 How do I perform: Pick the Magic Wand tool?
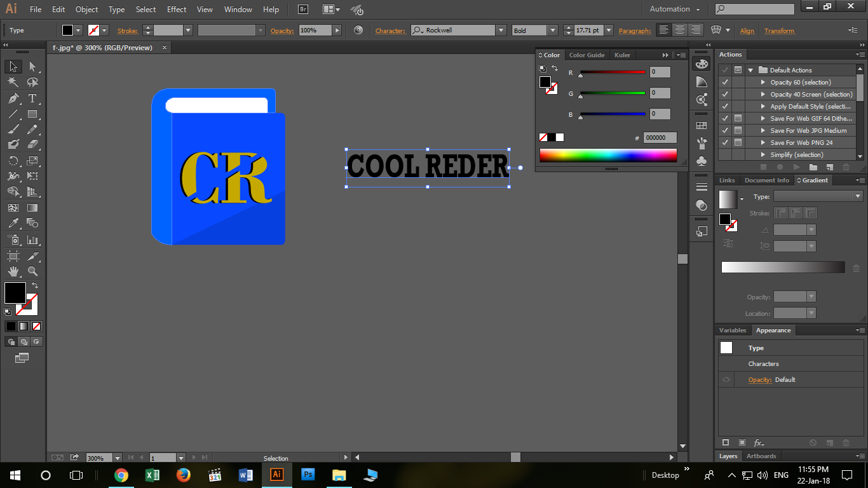point(13,83)
